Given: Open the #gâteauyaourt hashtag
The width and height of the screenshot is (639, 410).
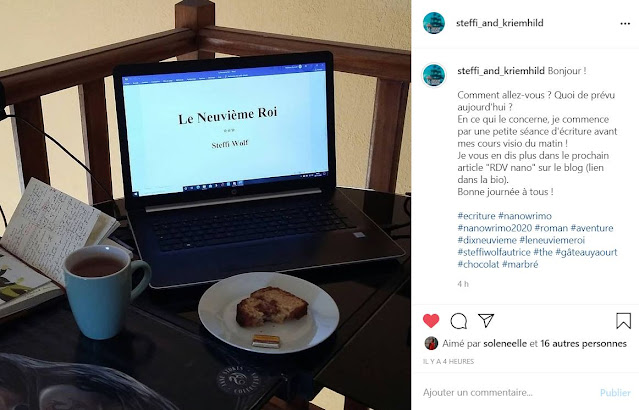Looking at the screenshot, I should tap(586, 252).
